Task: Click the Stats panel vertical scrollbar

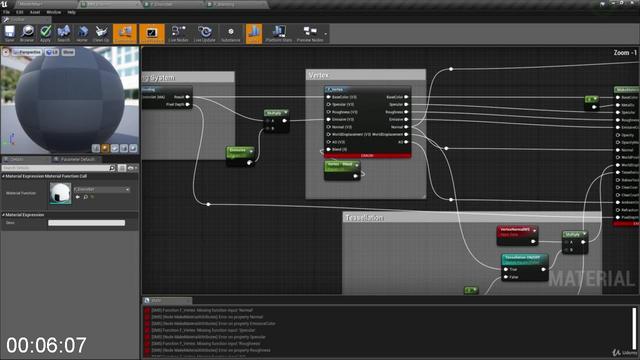Action: [x=634, y=329]
